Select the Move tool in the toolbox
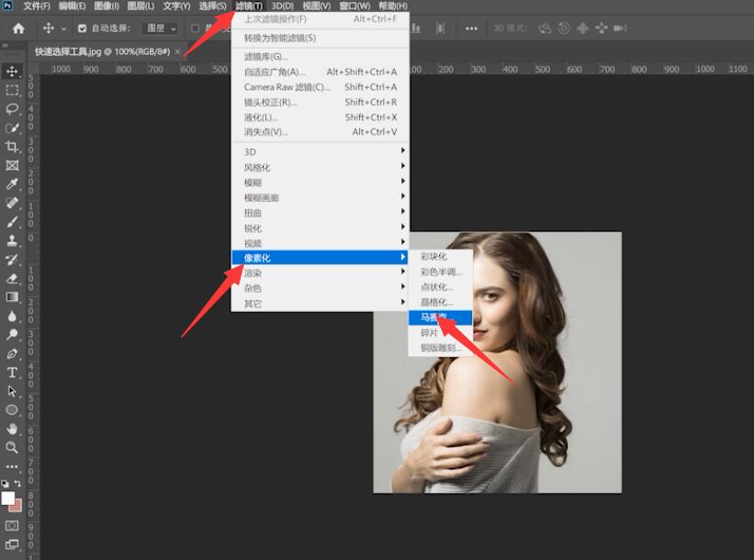The width and height of the screenshot is (754, 560). click(12, 72)
